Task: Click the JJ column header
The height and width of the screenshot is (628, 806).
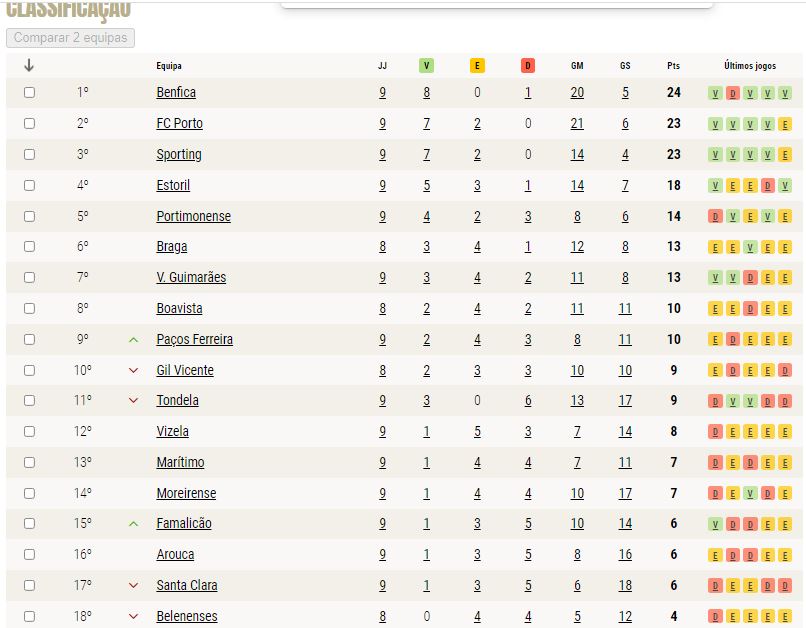Action: coord(382,66)
